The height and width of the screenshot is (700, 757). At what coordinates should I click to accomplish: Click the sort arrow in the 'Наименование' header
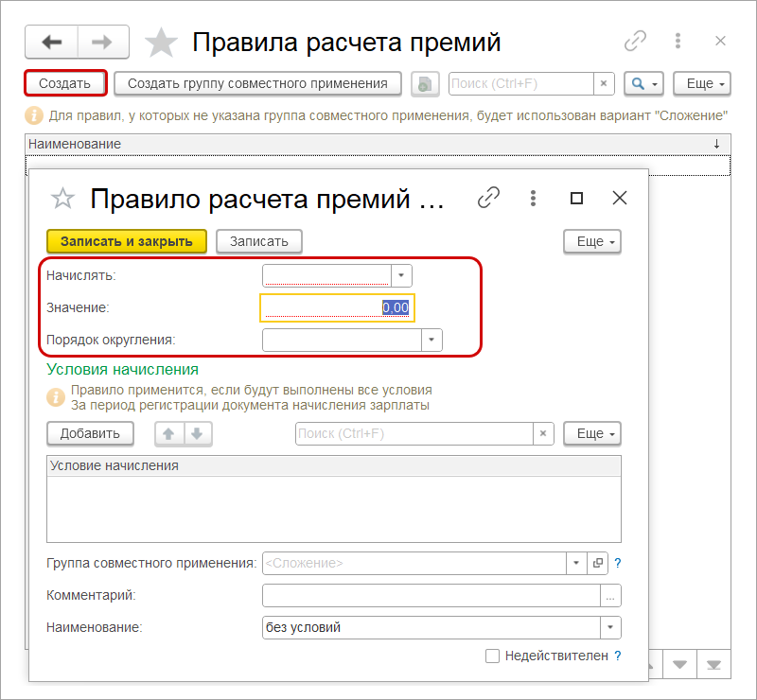click(x=716, y=144)
